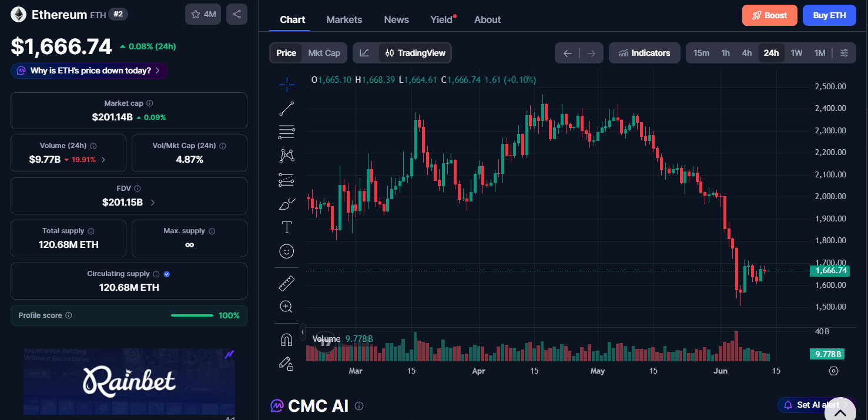Click the info icon beside Max. supply

212,231
